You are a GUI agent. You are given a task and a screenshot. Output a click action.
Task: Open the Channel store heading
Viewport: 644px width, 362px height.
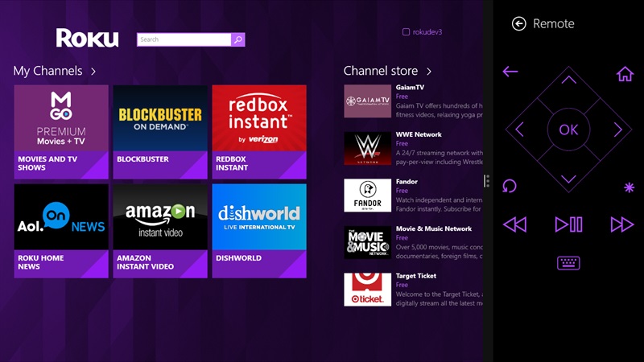point(381,71)
